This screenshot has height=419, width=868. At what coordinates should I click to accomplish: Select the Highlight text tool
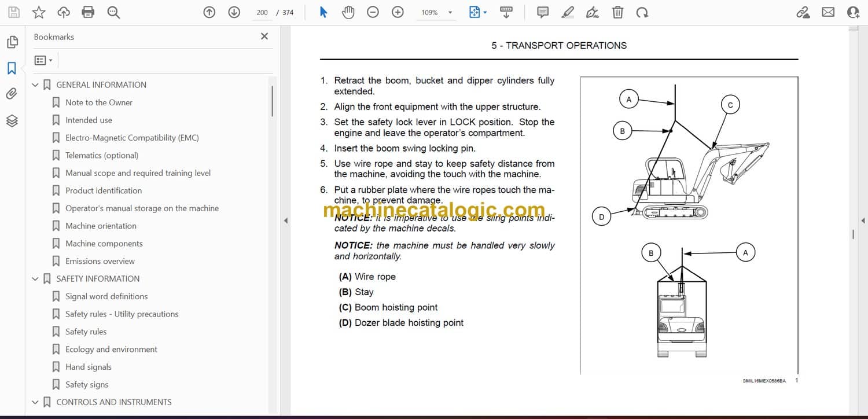coord(568,12)
